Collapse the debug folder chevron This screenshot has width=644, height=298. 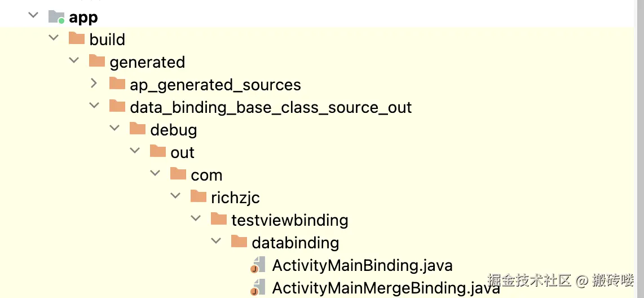[x=114, y=129]
